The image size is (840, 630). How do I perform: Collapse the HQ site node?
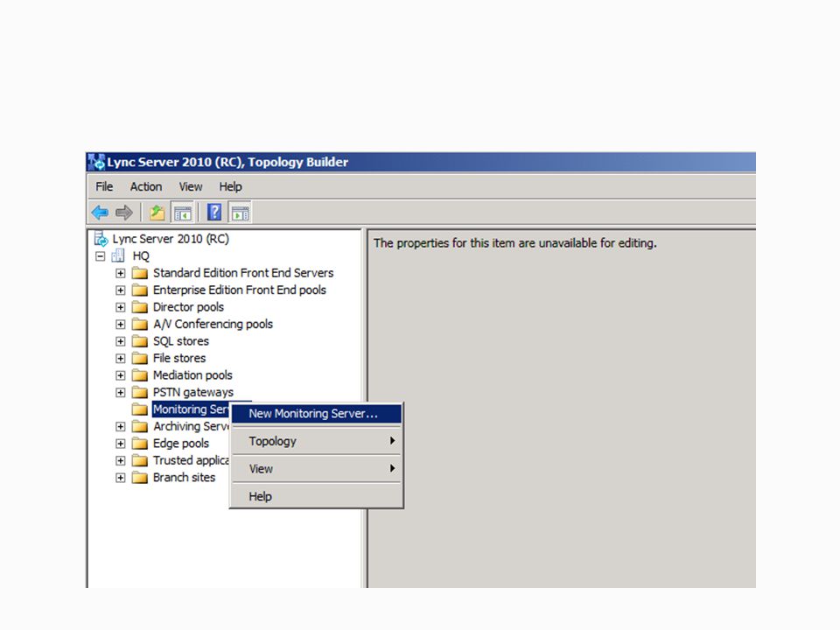[100, 256]
